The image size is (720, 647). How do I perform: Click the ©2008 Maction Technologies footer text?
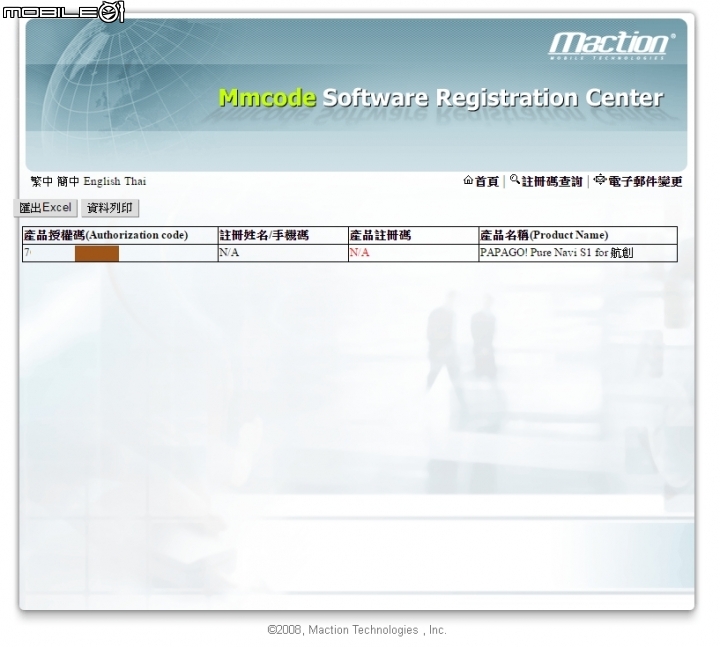pyautogui.click(x=357, y=630)
